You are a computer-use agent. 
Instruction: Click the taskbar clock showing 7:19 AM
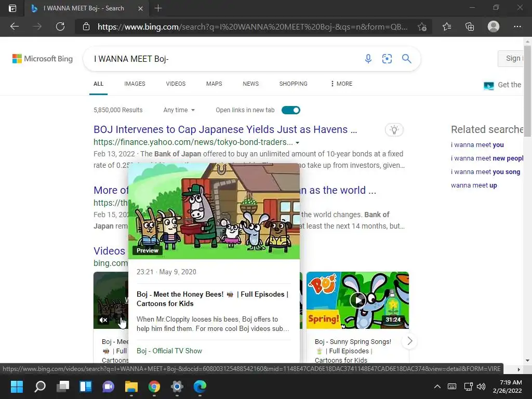point(508,387)
